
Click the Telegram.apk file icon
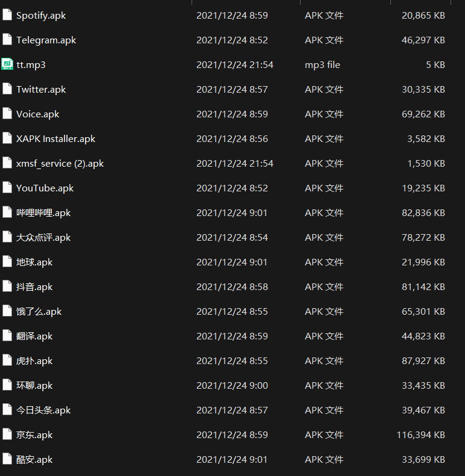coord(7,40)
